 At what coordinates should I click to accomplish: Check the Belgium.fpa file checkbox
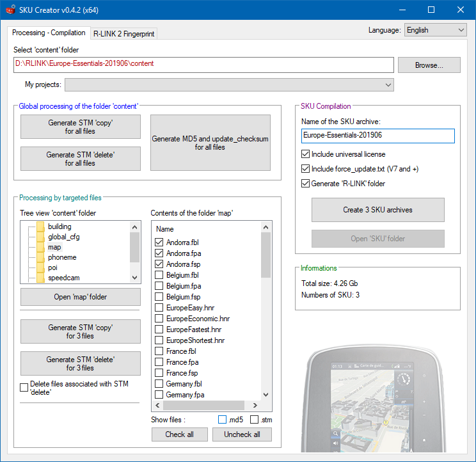tap(159, 286)
